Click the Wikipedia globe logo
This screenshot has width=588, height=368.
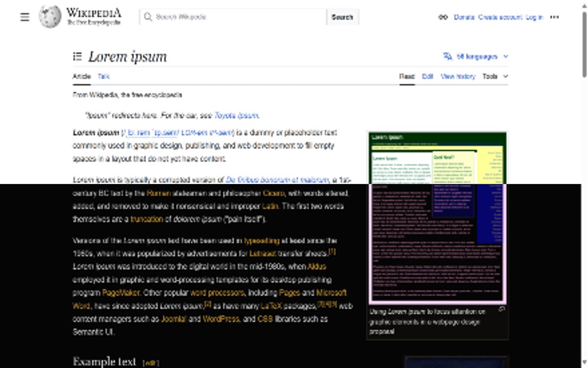(x=50, y=17)
